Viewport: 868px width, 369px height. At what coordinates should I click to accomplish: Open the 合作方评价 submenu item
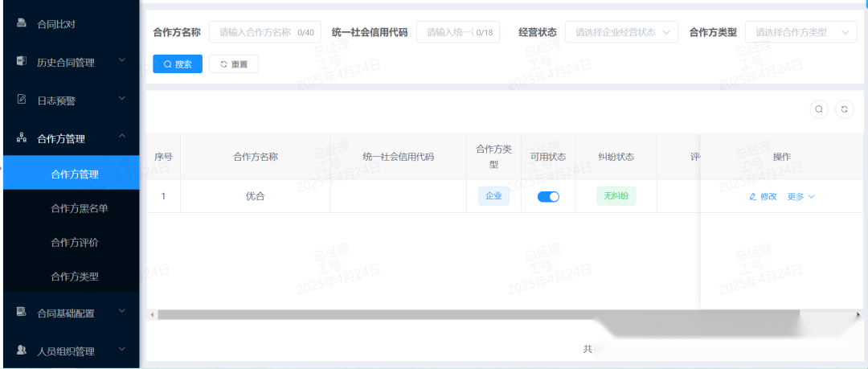click(x=74, y=242)
